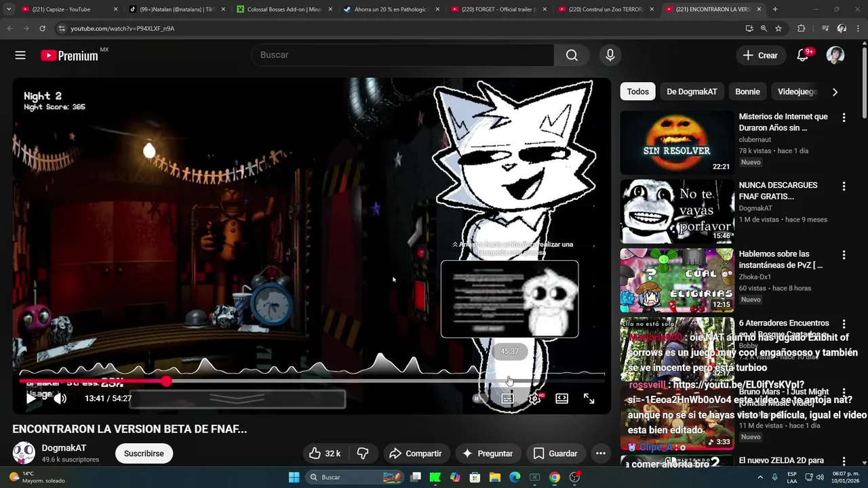Open File Explorer on taskbar
This screenshot has height=488, width=868.
(x=495, y=477)
